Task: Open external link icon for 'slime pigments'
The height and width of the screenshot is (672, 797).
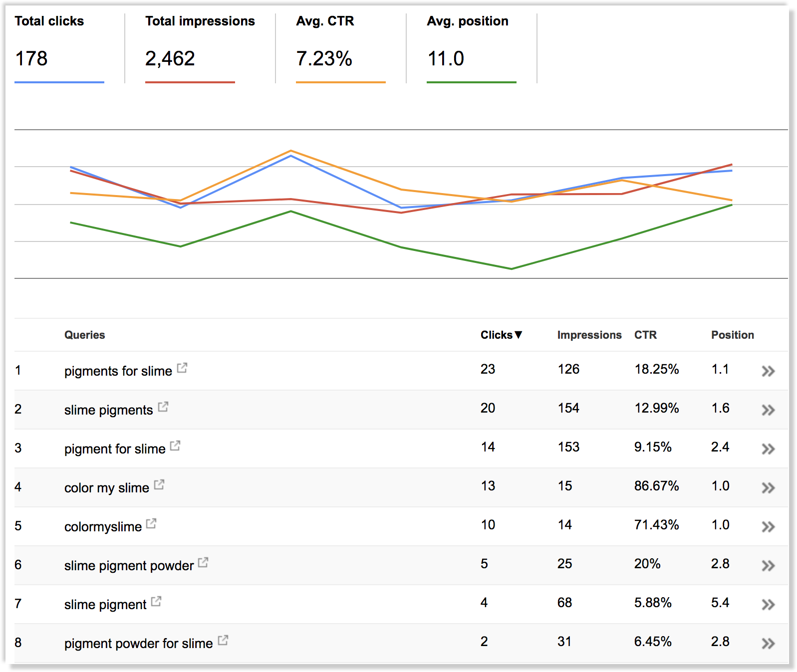Action: [163, 407]
